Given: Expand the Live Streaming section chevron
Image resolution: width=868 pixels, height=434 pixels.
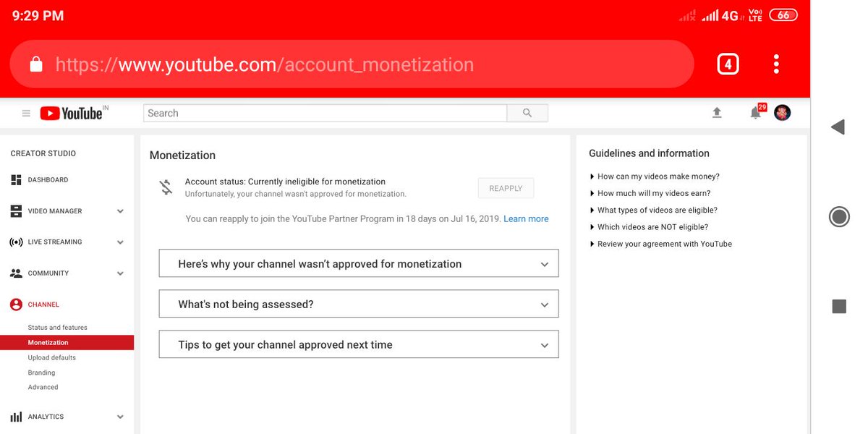Looking at the screenshot, I should point(120,242).
